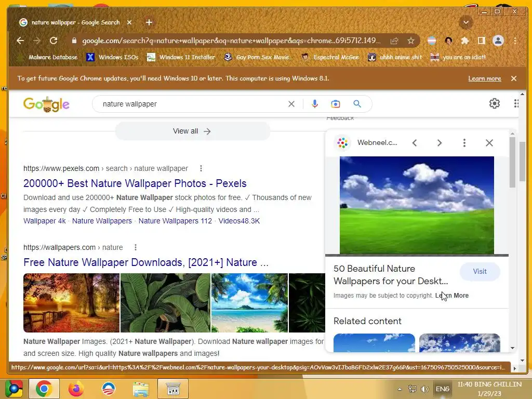Open the image preview more options menu

pyautogui.click(x=464, y=143)
